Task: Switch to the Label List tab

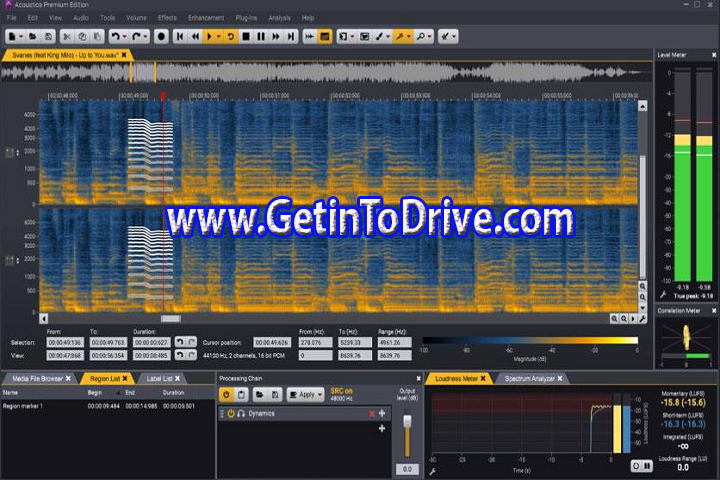Action: click(159, 378)
